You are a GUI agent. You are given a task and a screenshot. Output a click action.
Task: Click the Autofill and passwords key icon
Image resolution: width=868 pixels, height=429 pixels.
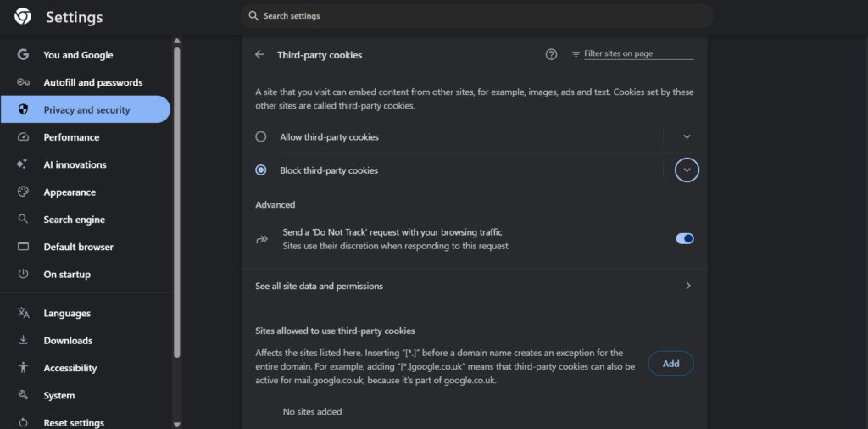(23, 82)
